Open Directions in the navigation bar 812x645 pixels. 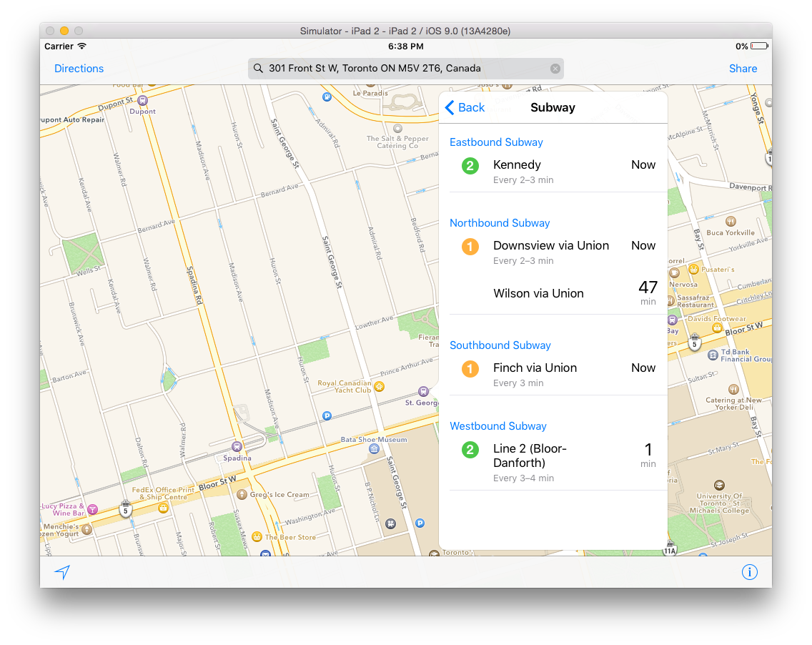click(x=79, y=69)
